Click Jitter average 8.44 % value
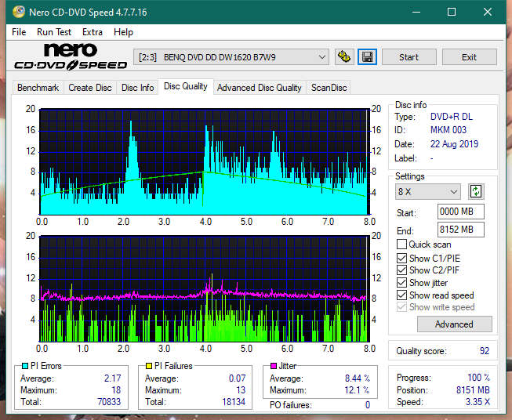 point(358,378)
